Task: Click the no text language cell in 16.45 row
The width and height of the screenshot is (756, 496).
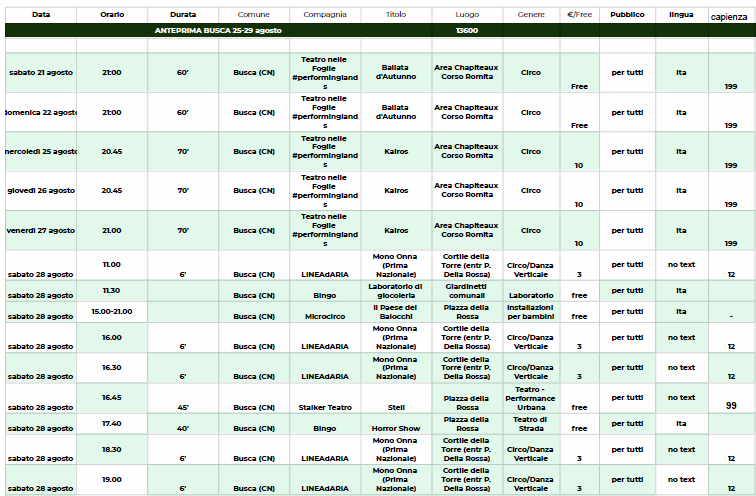Action: [681, 398]
